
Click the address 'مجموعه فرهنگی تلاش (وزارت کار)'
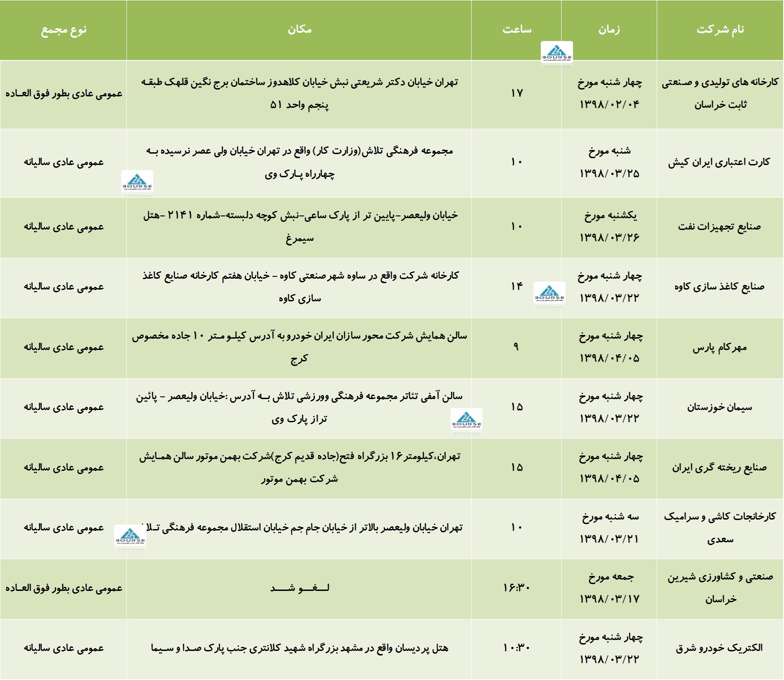point(299,162)
